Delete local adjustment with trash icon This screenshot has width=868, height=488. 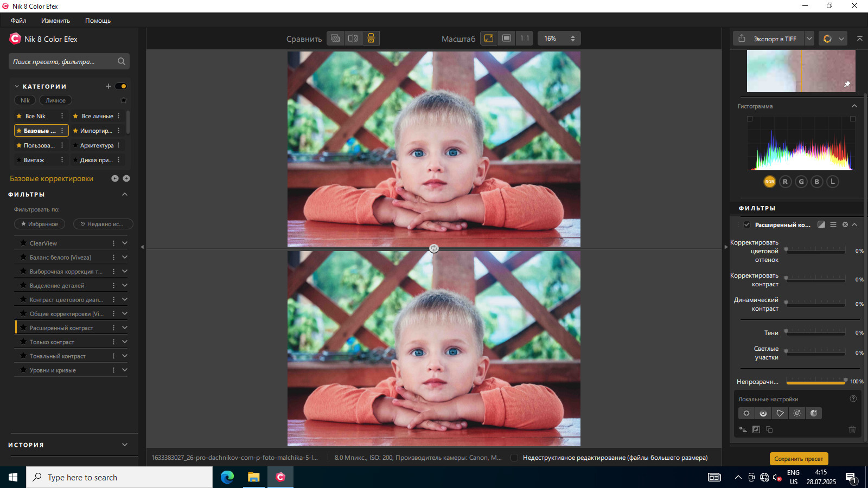pos(852,429)
